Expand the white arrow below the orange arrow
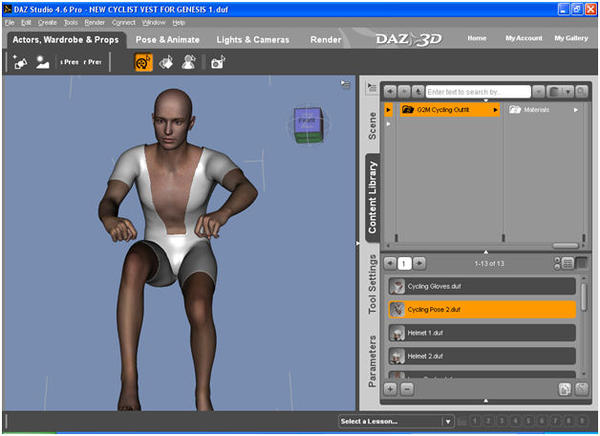The image size is (600, 436). pyautogui.click(x=388, y=124)
